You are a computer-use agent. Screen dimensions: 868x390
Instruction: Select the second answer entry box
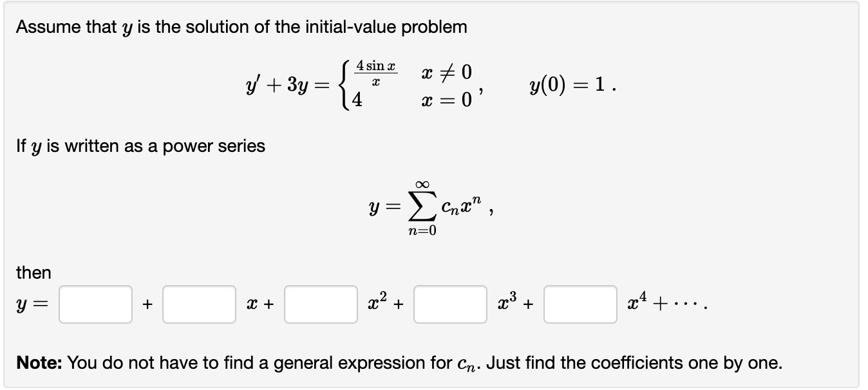pyautogui.click(x=198, y=306)
